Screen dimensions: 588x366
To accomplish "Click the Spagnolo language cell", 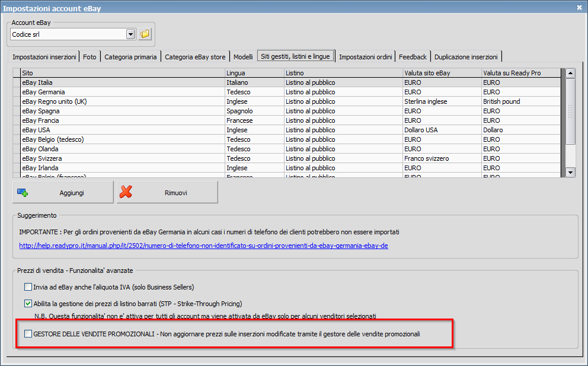I will [255, 111].
